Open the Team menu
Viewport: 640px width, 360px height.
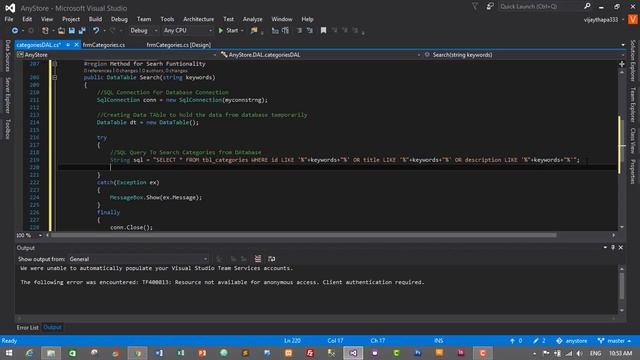(x=144, y=19)
